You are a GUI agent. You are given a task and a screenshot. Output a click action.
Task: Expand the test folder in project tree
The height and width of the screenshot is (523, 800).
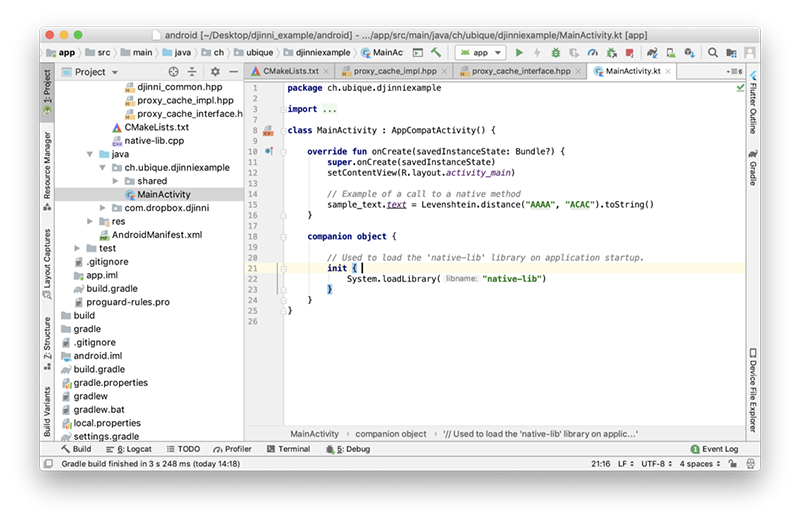[x=79, y=248]
